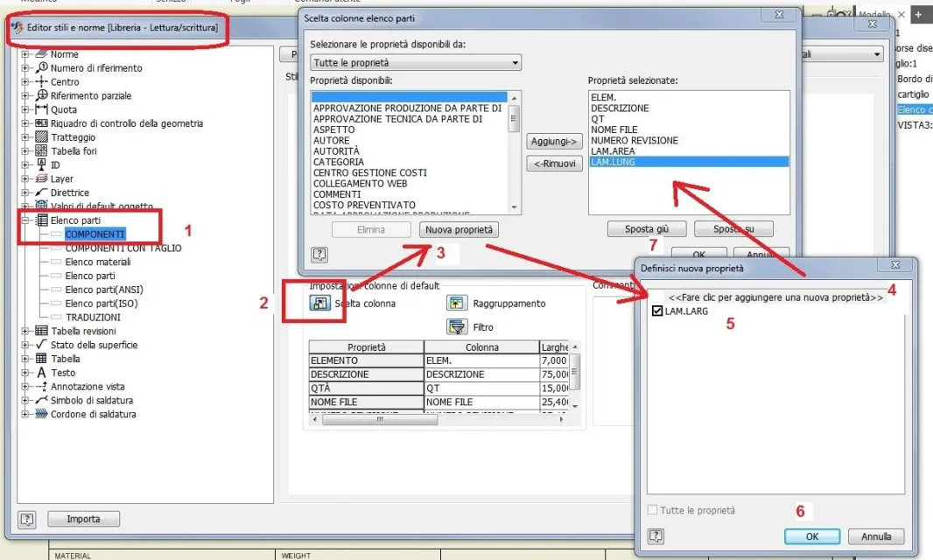Viewport: 933px width, 560px height.
Task: Click help icon in Definisci nuova proprietà dialog
Action: coord(656,535)
